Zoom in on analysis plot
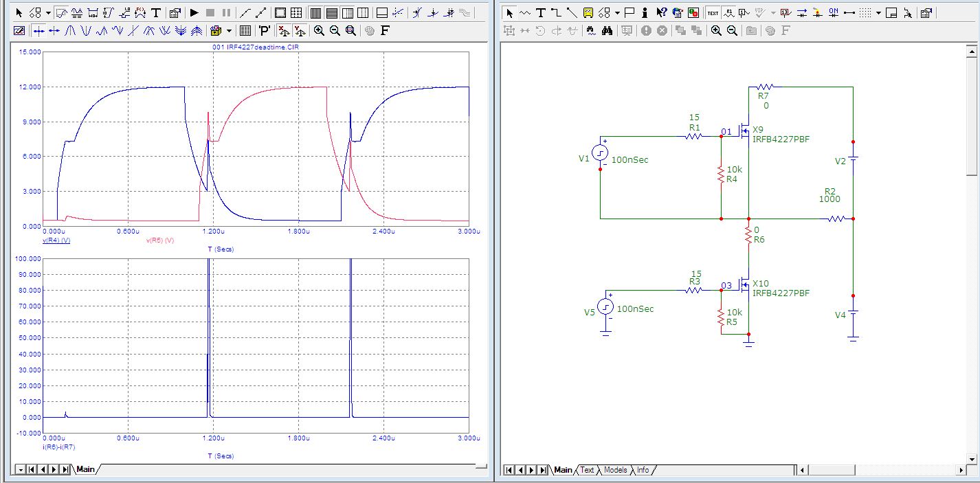 (319, 30)
